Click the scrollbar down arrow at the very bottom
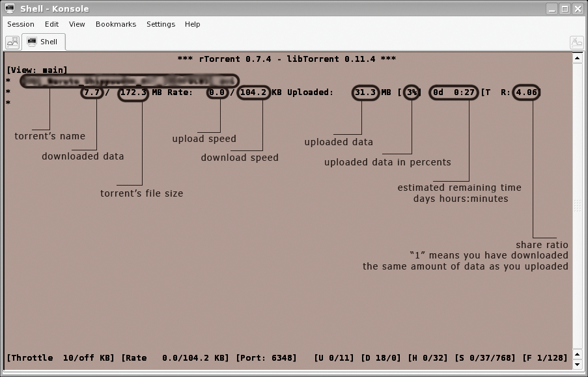 [x=577, y=364]
